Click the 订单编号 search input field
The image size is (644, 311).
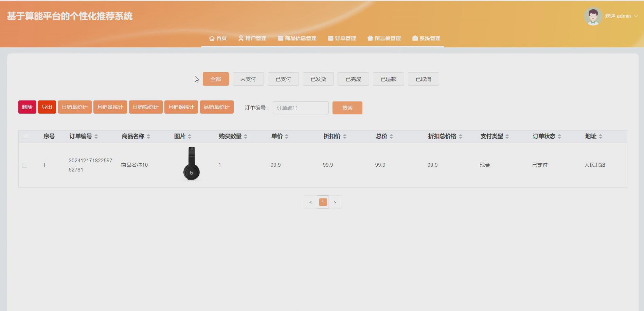(x=300, y=108)
